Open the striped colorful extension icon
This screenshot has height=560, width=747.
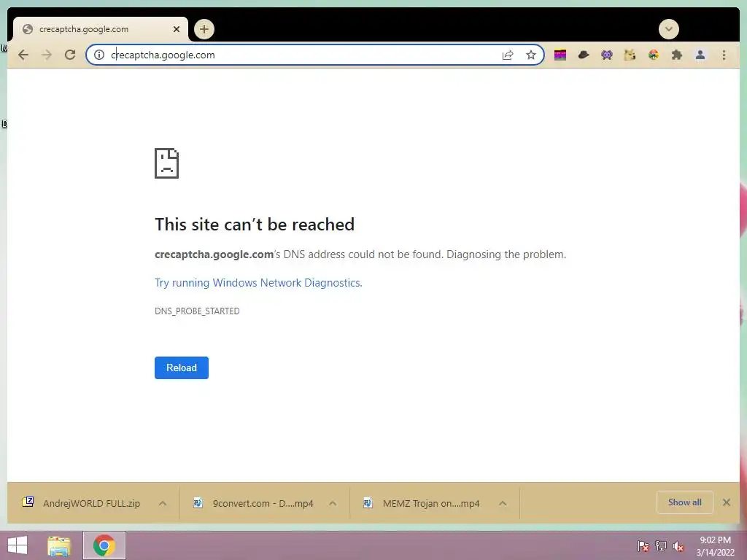pyautogui.click(x=560, y=55)
